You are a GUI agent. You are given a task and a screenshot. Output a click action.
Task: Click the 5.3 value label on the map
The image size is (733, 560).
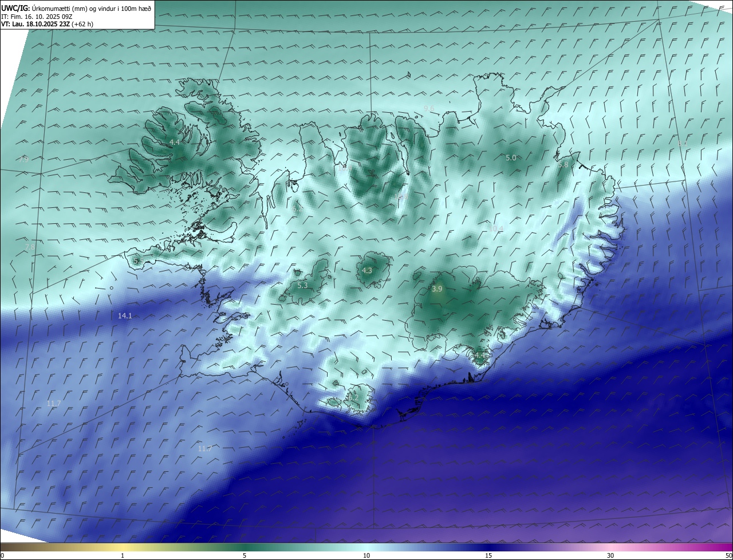[x=303, y=285]
